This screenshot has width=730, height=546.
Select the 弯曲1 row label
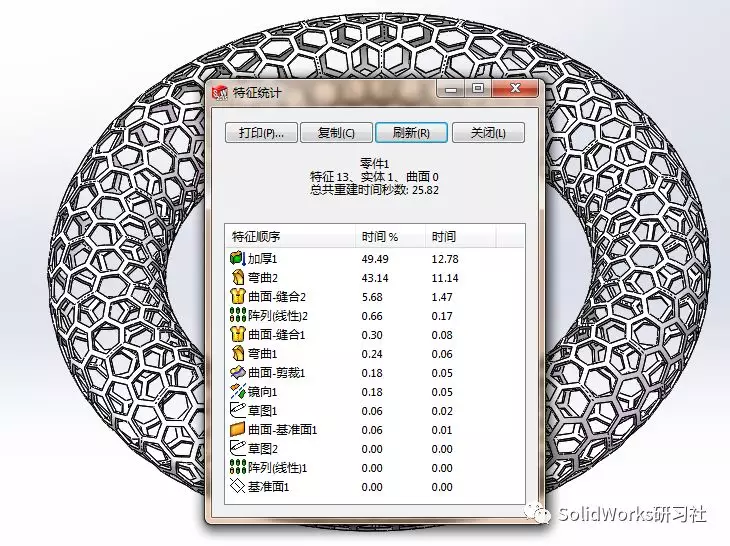tap(262, 354)
